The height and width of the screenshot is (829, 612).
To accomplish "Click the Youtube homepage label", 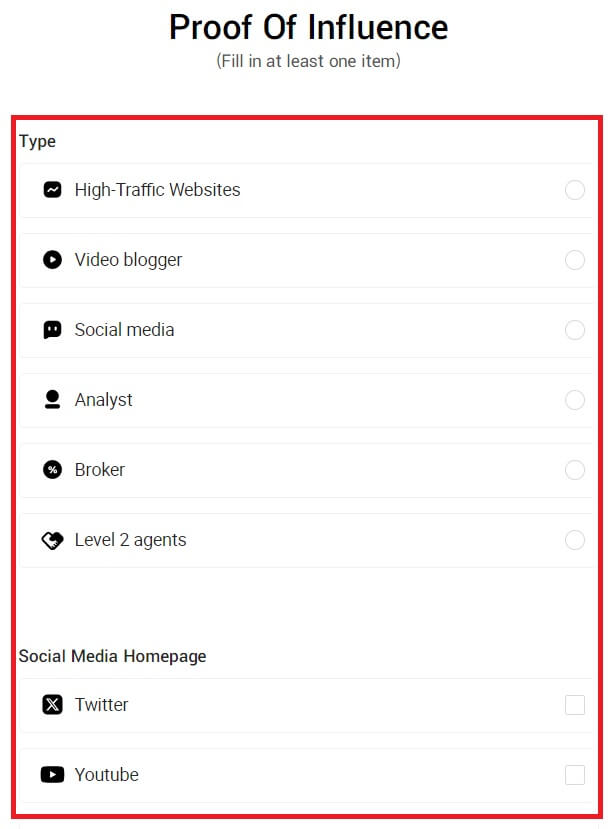I will 106,775.
